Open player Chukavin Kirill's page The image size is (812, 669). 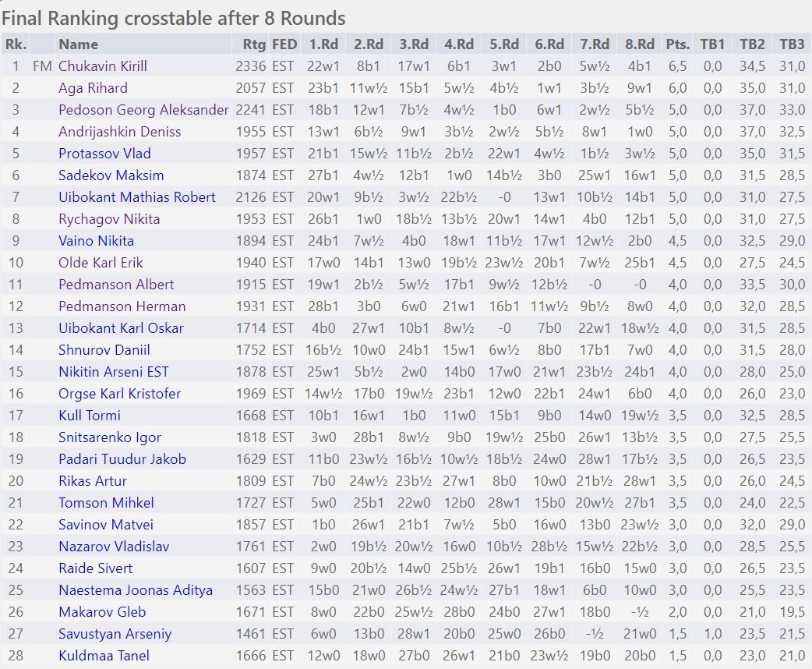click(103, 66)
